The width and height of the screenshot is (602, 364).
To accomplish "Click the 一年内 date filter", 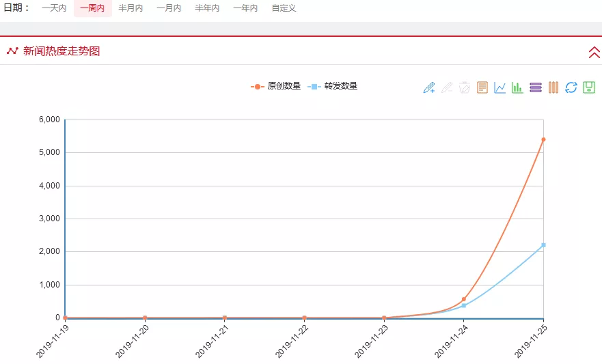I will [x=246, y=8].
